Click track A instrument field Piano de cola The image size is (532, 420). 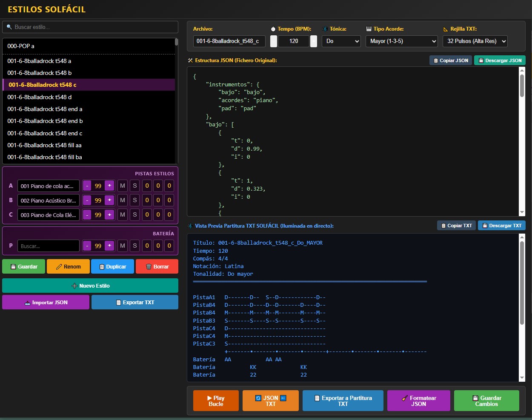tap(48, 186)
